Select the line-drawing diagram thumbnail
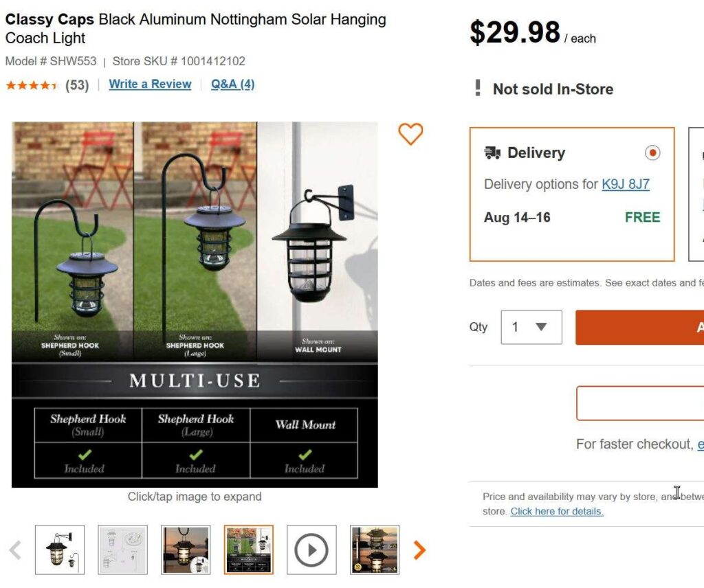This screenshot has height=588, width=704. (122, 550)
